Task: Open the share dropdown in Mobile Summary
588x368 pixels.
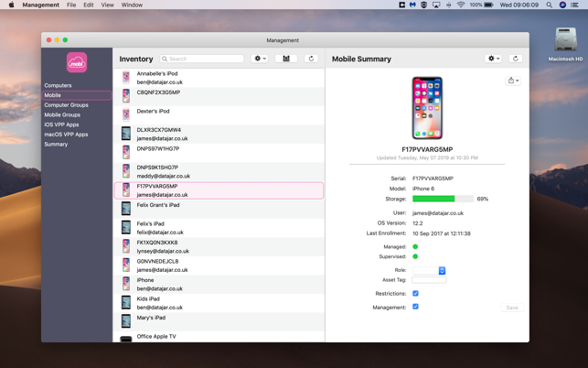Action: click(513, 81)
